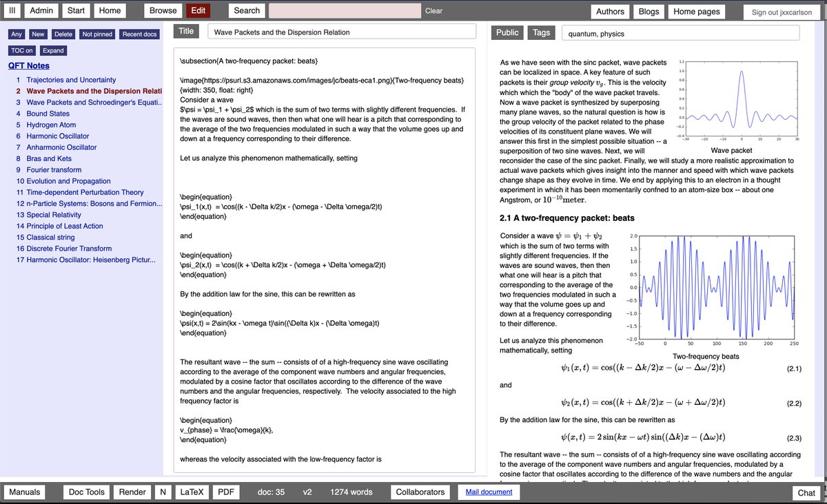The image size is (827, 504).
Task: Open the Anharmonic Oscillator section
Action: click(61, 147)
